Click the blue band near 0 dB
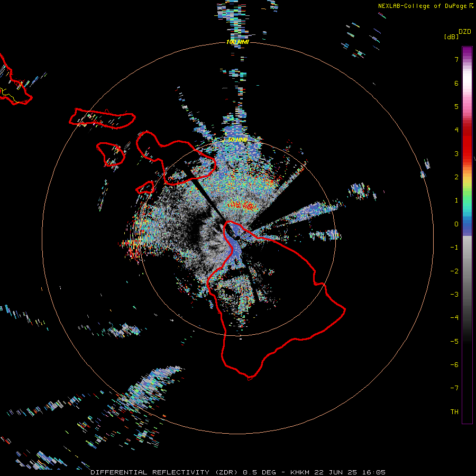This screenshot has height=476, width=476. click(x=467, y=226)
